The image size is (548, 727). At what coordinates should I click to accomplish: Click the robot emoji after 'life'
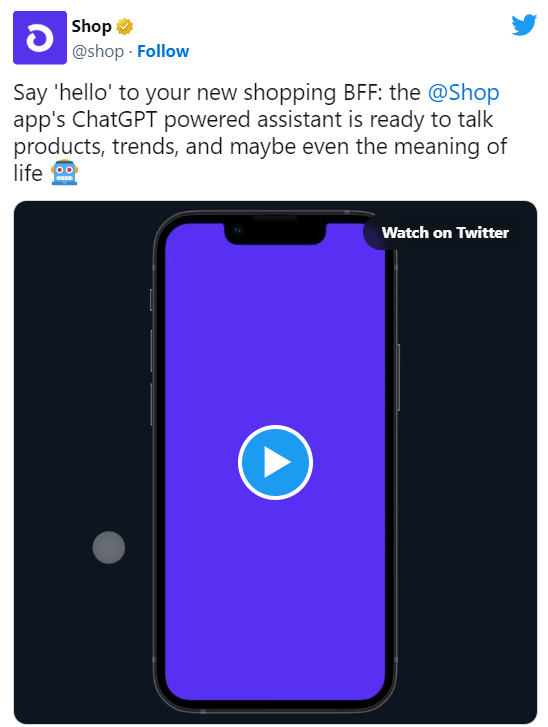coord(64,172)
